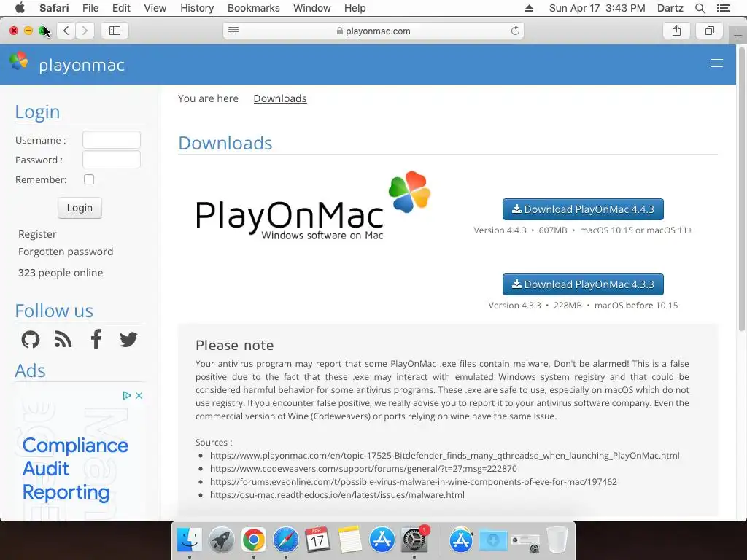Open the Safari menu
The width and height of the screenshot is (747, 560).
(54, 8)
